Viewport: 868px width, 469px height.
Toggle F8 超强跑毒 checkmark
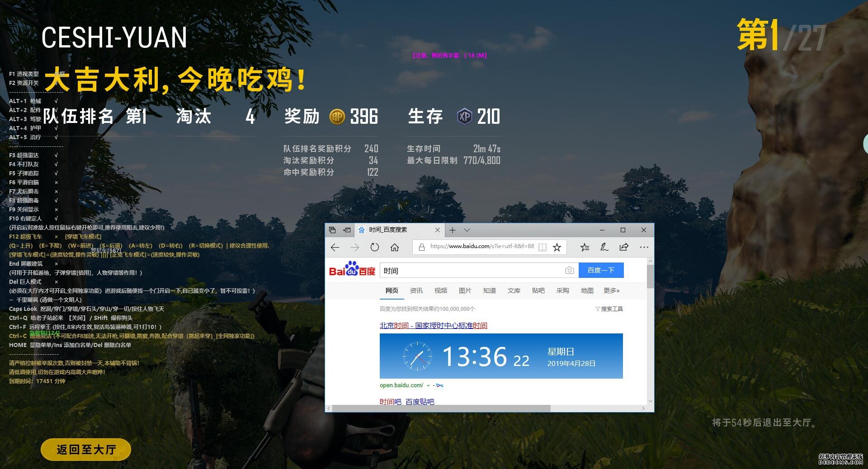coord(56,200)
